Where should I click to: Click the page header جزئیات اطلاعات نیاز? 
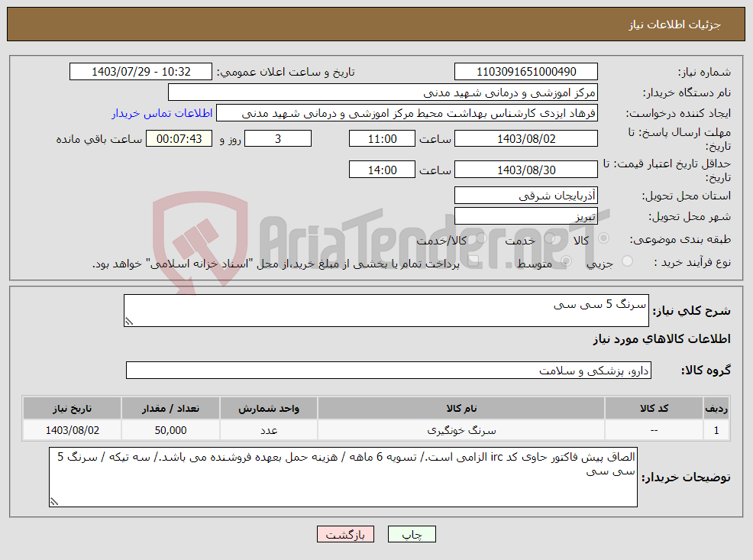pos(675,24)
